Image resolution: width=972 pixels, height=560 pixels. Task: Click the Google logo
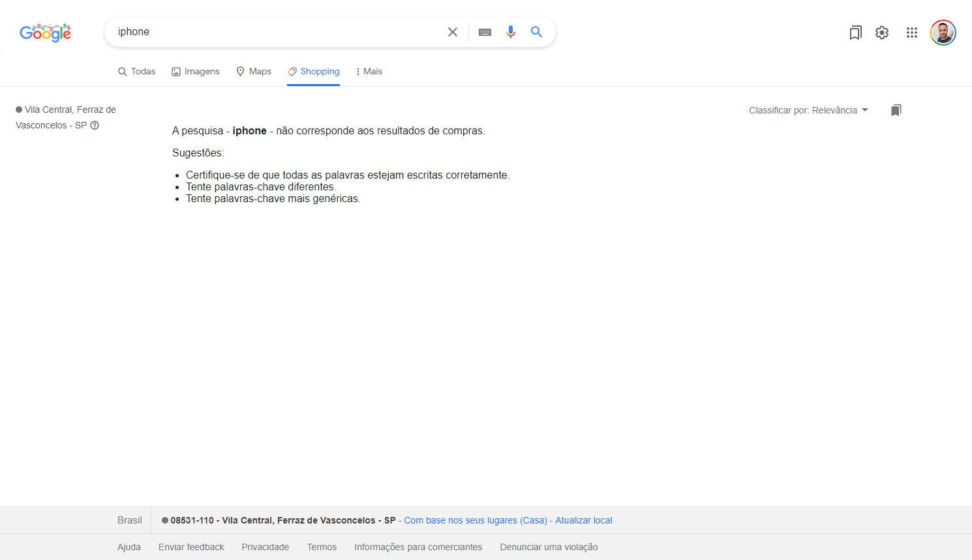click(x=45, y=33)
